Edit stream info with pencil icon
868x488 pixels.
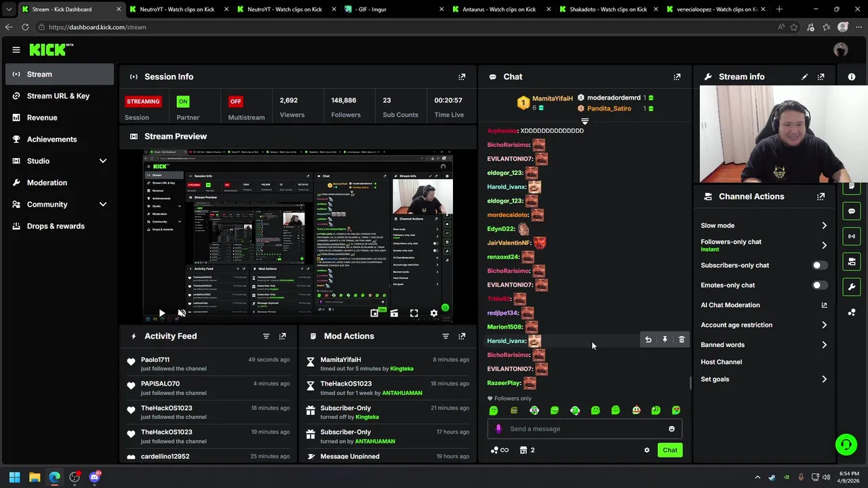pos(804,77)
